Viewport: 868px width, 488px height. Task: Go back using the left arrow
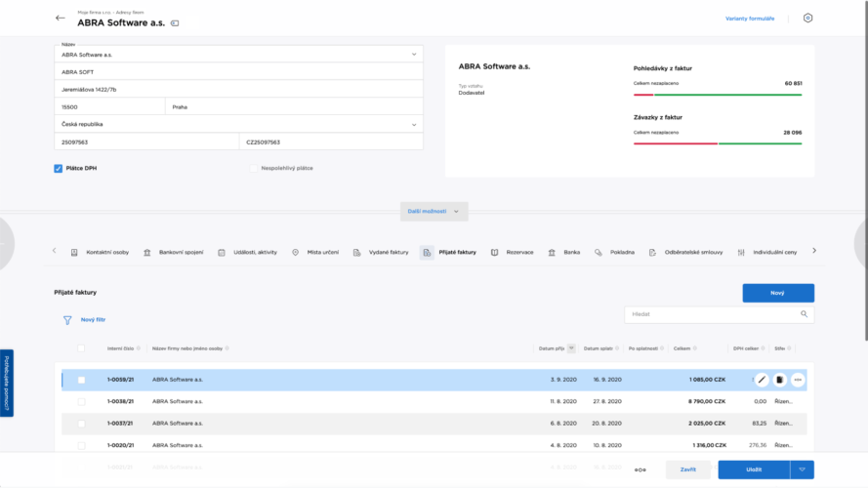click(61, 18)
